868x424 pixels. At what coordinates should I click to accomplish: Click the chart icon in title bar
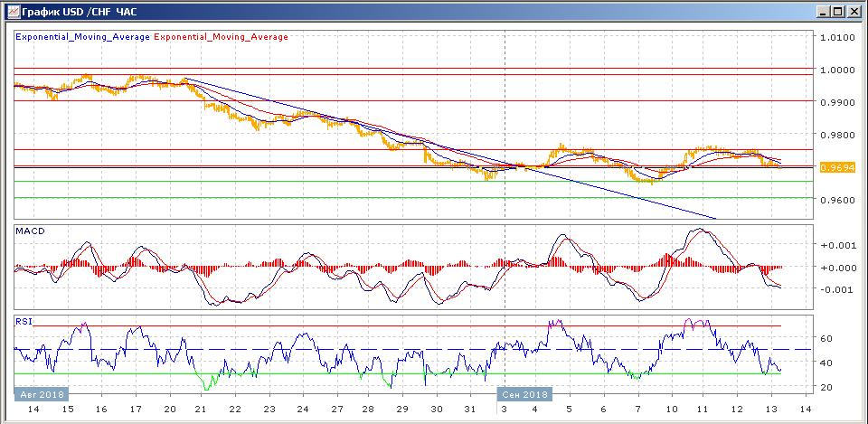[x=11, y=11]
